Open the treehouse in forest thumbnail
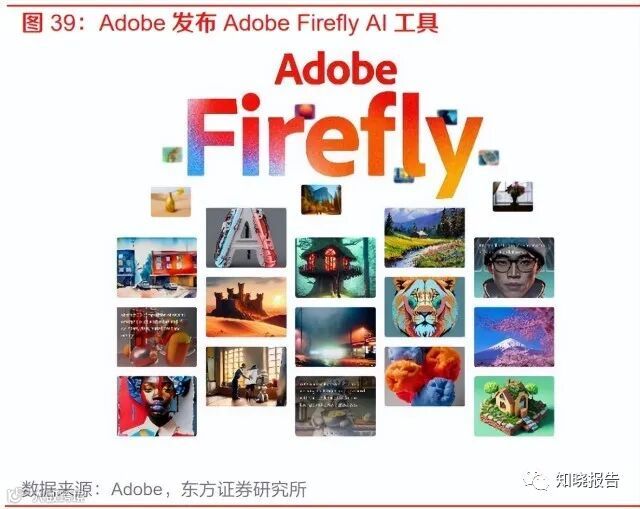The width and height of the screenshot is (640, 509). (x=335, y=267)
